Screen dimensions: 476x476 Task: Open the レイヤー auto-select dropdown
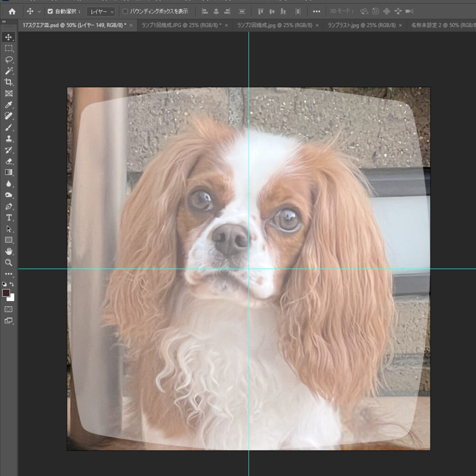coord(101,12)
